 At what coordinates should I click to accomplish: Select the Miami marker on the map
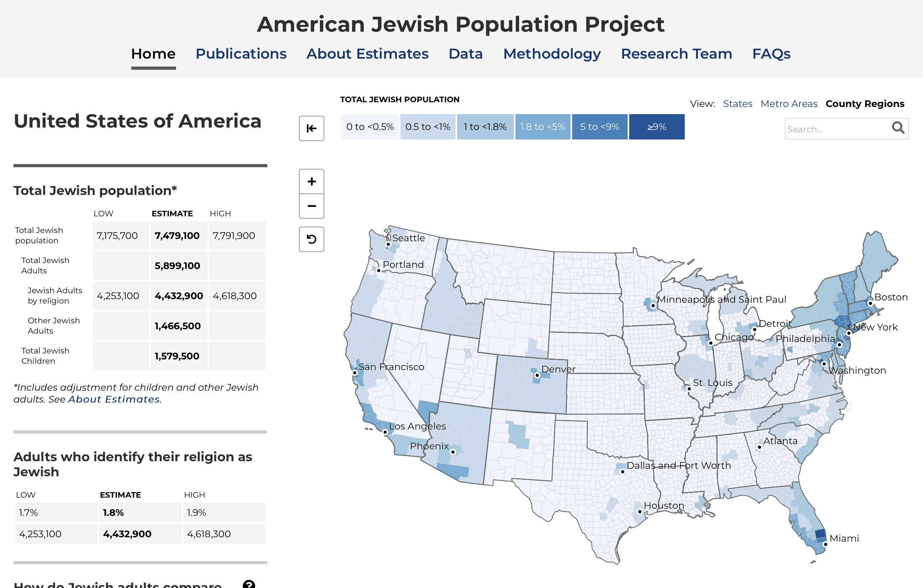click(825, 544)
